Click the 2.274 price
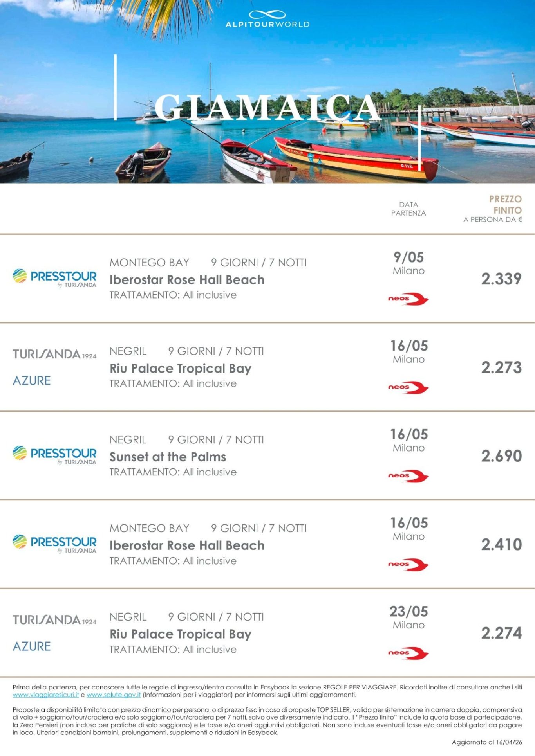This screenshot has width=535, height=756. coord(501,633)
